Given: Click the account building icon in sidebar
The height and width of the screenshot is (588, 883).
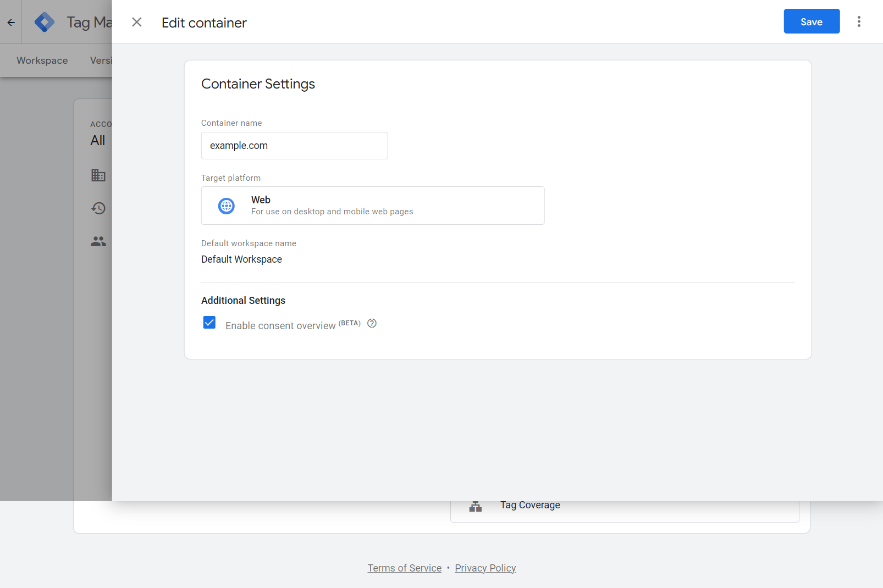Looking at the screenshot, I should (98, 175).
